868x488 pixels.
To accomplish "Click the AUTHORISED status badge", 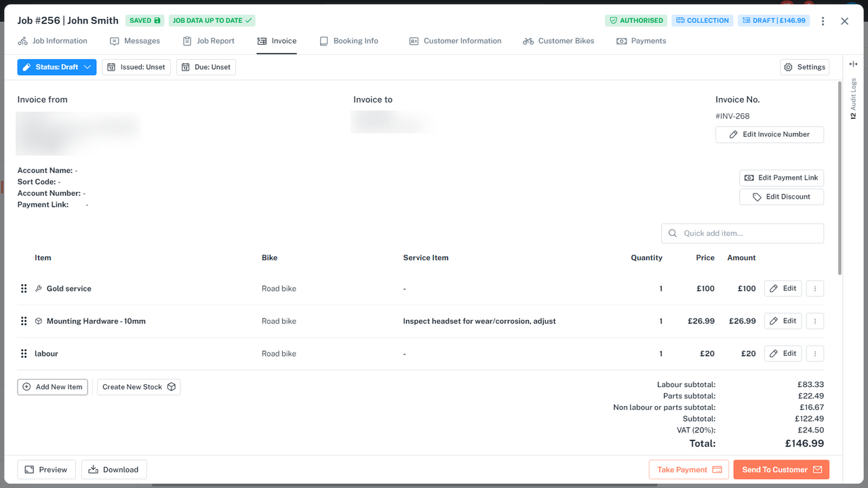I will [x=636, y=21].
